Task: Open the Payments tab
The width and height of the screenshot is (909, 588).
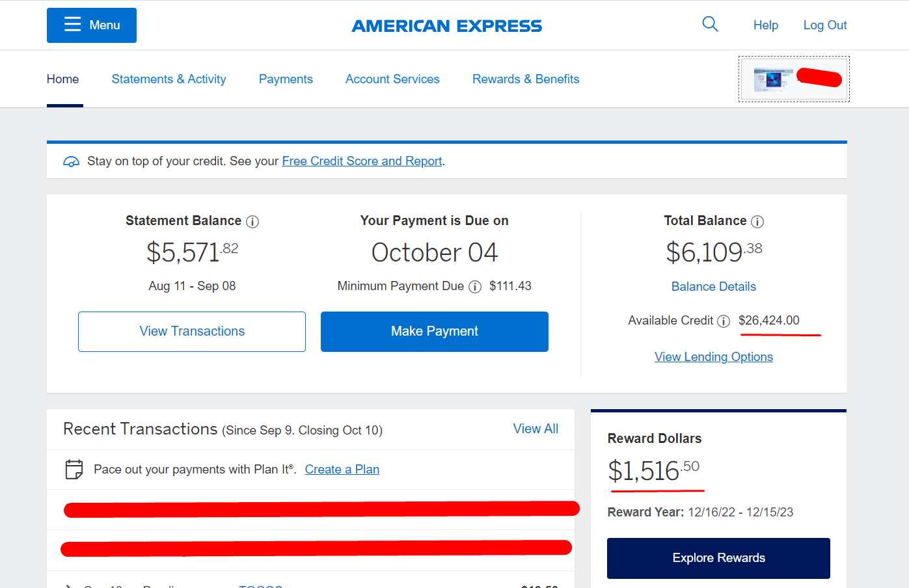Action: (x=286, y=79)
